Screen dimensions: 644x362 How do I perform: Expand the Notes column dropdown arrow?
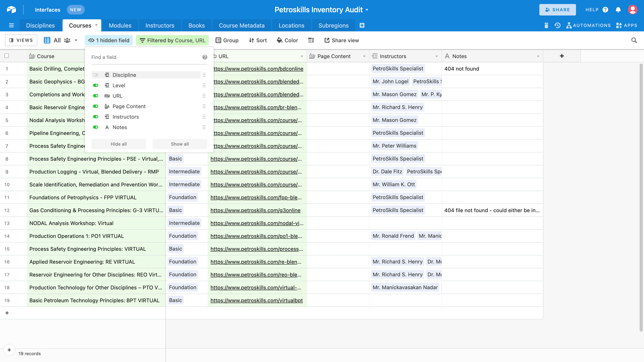pyautogui.click(x=538, y=57)
